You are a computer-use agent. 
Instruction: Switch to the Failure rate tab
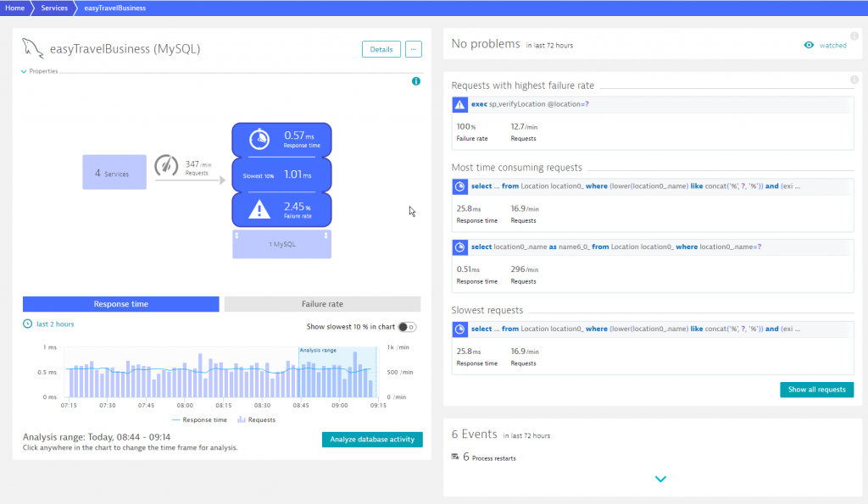click(x=322, y=304)
